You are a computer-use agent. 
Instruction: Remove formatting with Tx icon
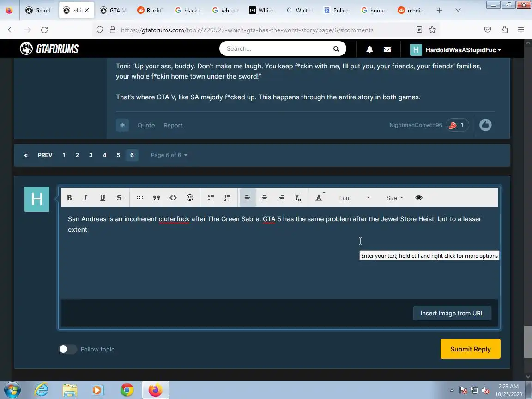[298, 198]
